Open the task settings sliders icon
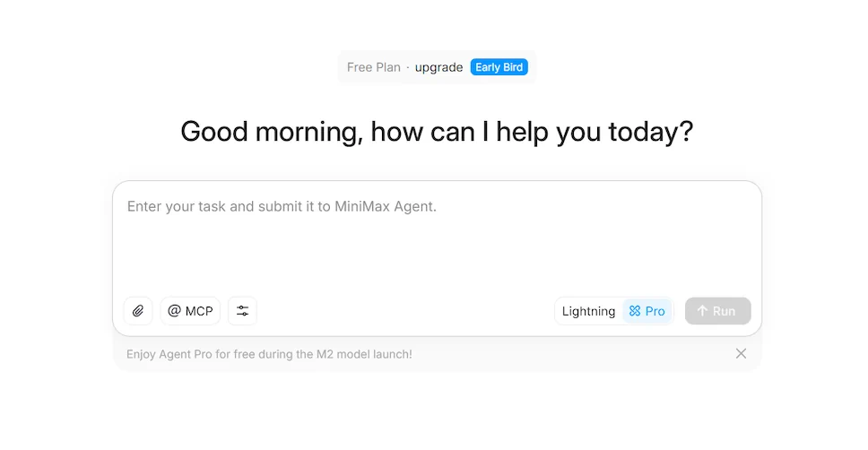The height and width of the screenshot is (450, 868). (x=242, y=311)
